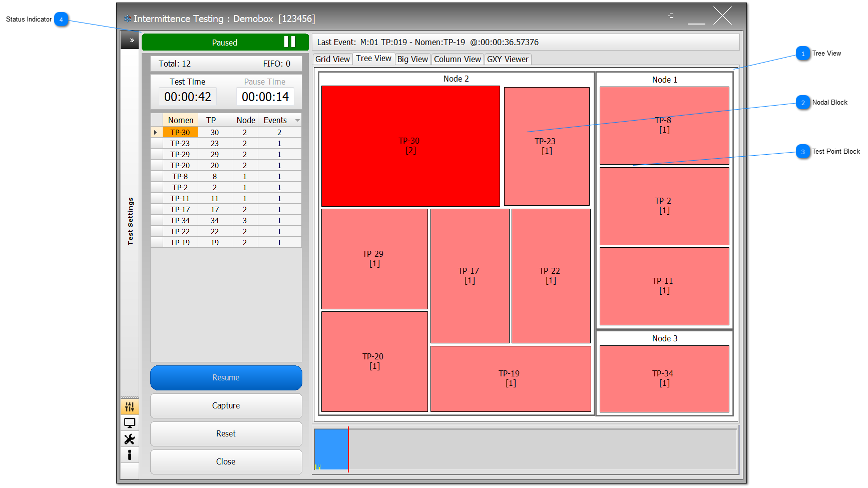Click the monitor display icon in sidebar

(x=130, y=423)
